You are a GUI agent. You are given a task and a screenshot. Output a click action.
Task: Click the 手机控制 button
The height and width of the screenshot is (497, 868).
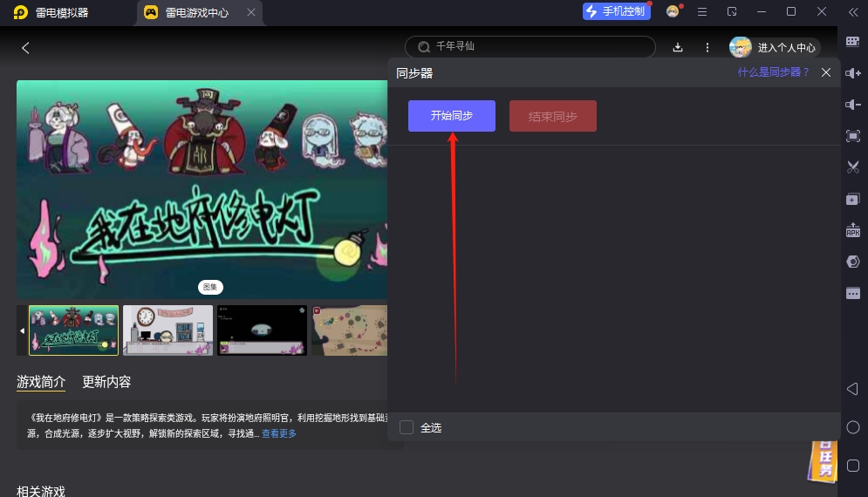[x=616, y=11]
